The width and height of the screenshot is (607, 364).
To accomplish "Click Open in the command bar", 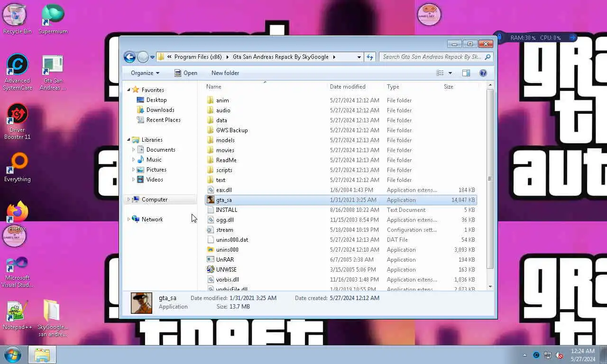I will (x=185, y=73).
